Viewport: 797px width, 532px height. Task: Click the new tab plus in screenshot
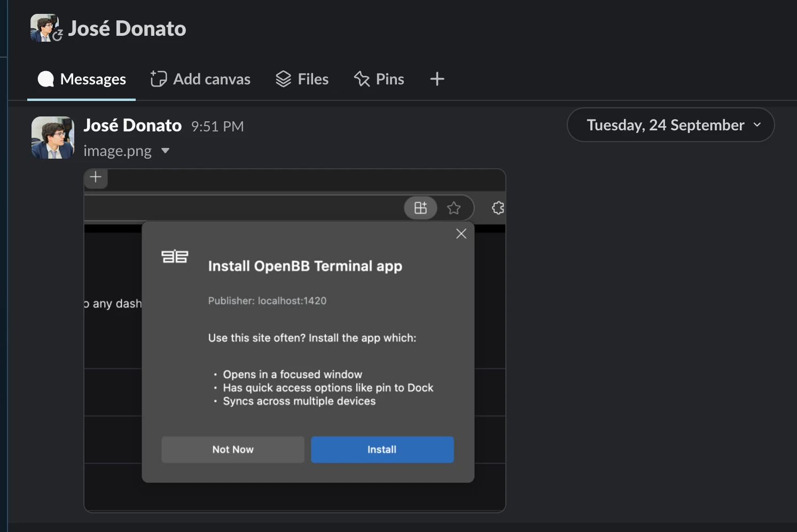coord(96,177)
